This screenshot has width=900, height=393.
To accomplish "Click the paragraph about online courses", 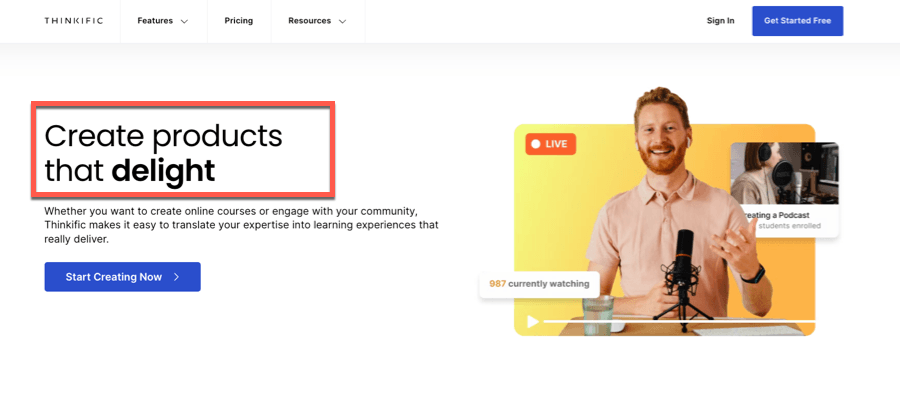I will [x=241, y=224].
